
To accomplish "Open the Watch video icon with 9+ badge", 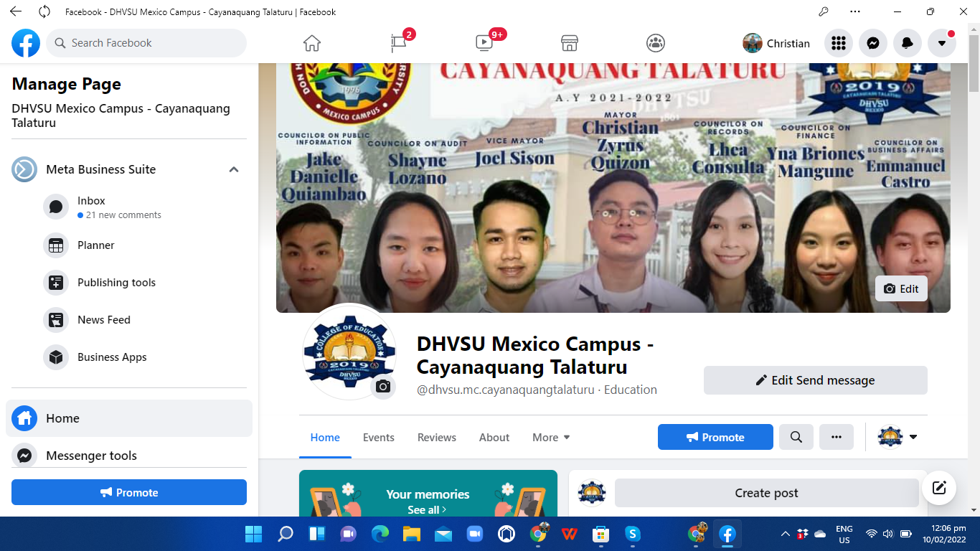I will coord(484,43).
